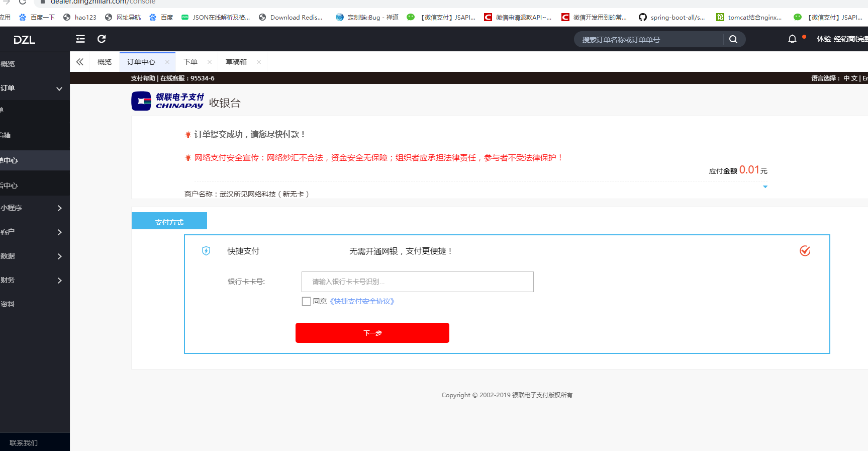Click the red 下一步 button
This screenshot has width=868, height=451.
pyautogui.click(x=372, y=333)
